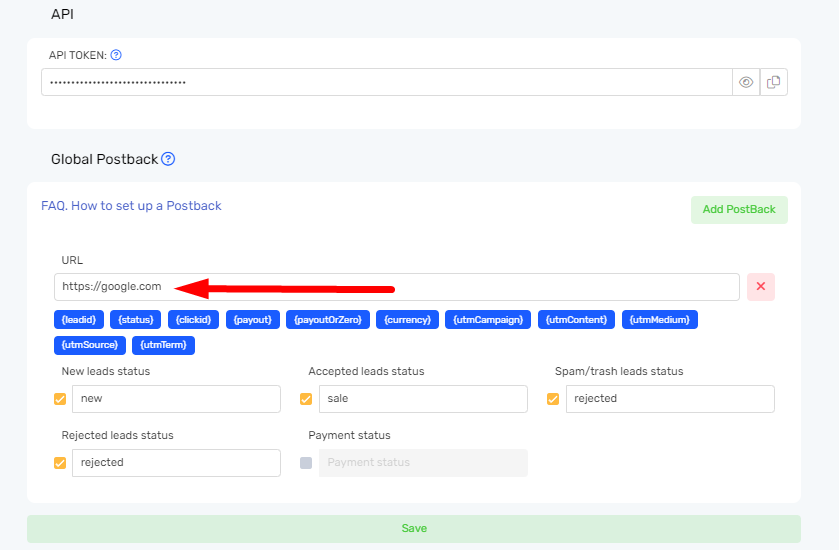This screenshot has width=839, height=550.
Task: Show the hidden API token with eye icon
Action: coord(746,82)
